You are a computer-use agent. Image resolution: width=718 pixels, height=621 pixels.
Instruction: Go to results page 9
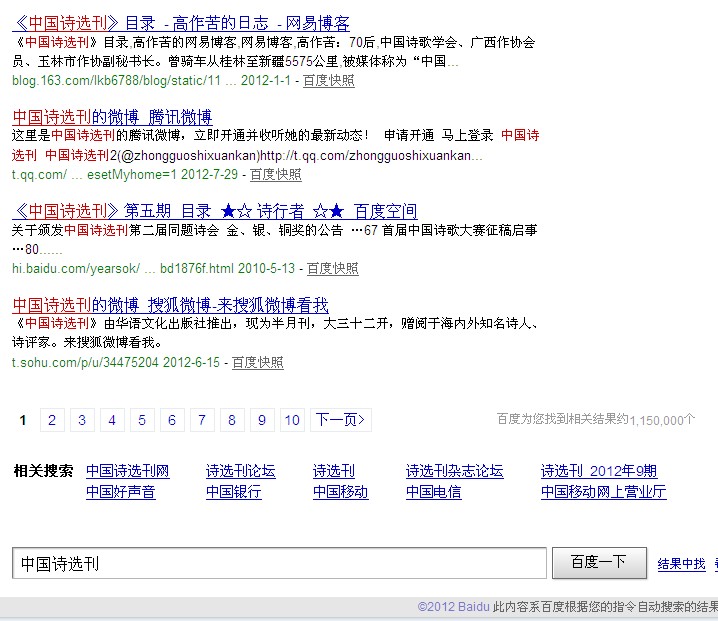[262, 420]
